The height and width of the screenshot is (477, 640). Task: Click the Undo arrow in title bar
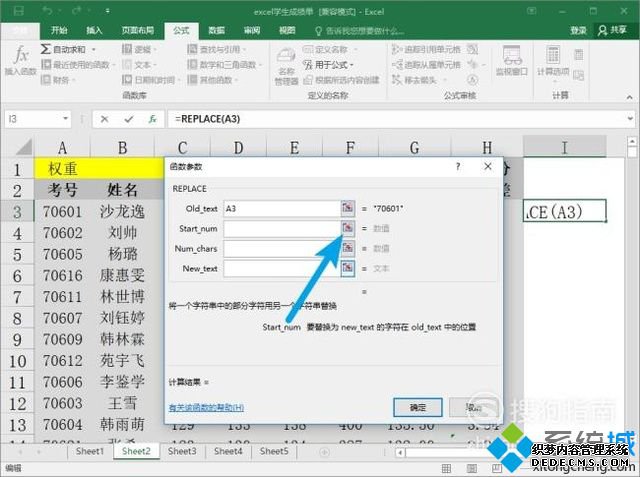click(46, 11)
